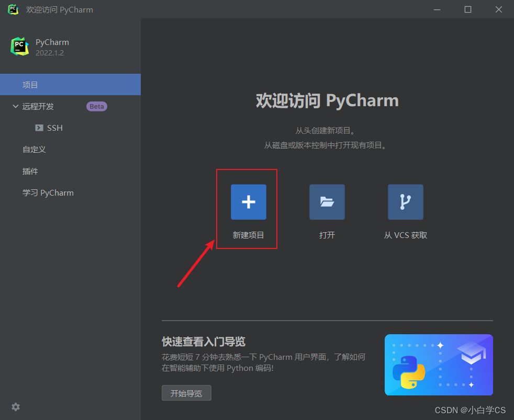Open the 插件 sidebar tab
514x420 pixels.
[x=71, y=171]
